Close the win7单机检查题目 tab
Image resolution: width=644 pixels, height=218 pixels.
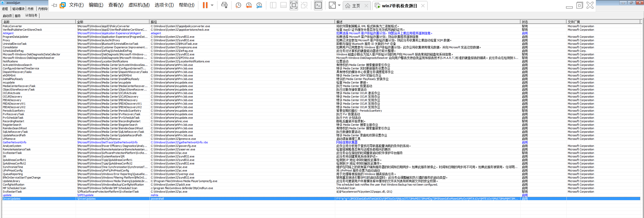(x=423, y=6)
